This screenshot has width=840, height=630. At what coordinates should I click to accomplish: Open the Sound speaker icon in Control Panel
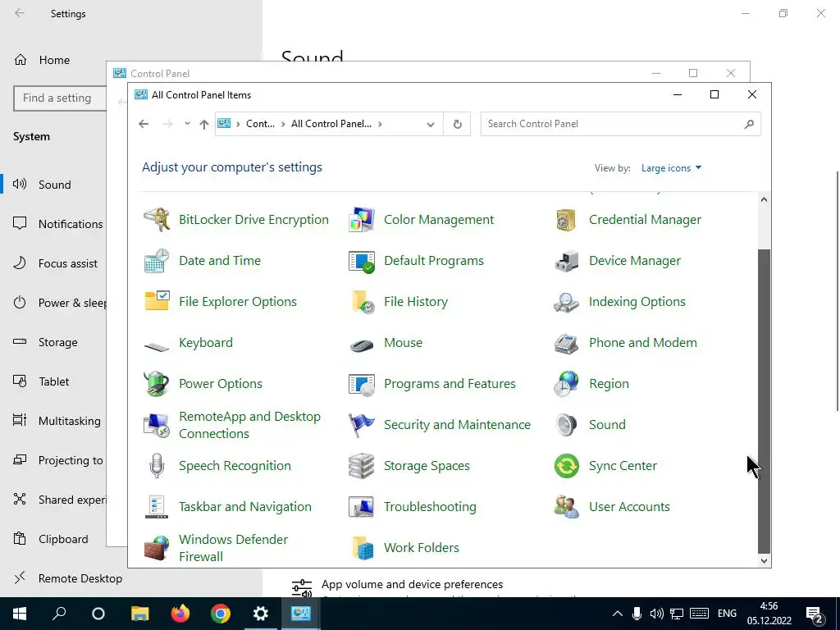pos(566,425)
